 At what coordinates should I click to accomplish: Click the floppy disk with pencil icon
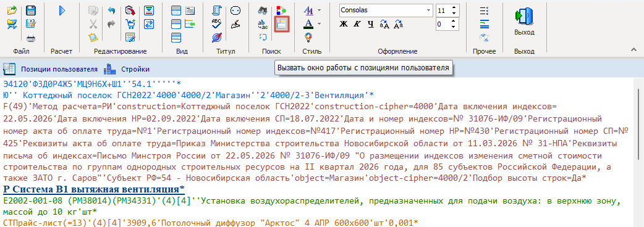click(x=31, y=24)
